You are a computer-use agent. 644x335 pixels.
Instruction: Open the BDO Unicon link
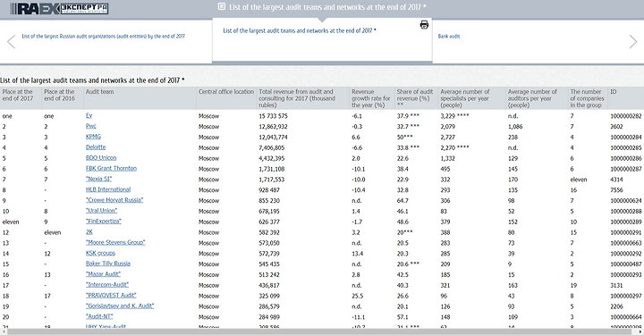[101, 158]
